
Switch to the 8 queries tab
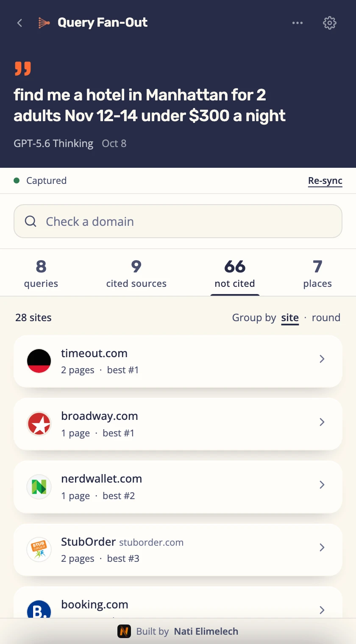coord(41,273)
